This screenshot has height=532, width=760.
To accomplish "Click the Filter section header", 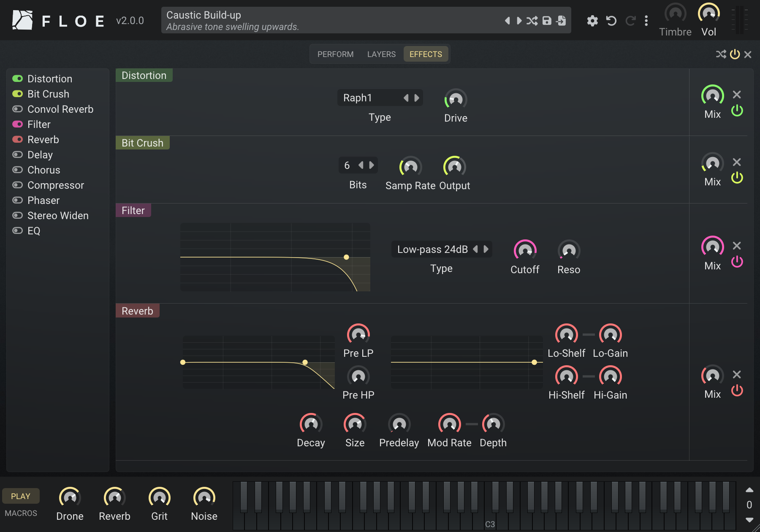I will (x=133, y=210).
